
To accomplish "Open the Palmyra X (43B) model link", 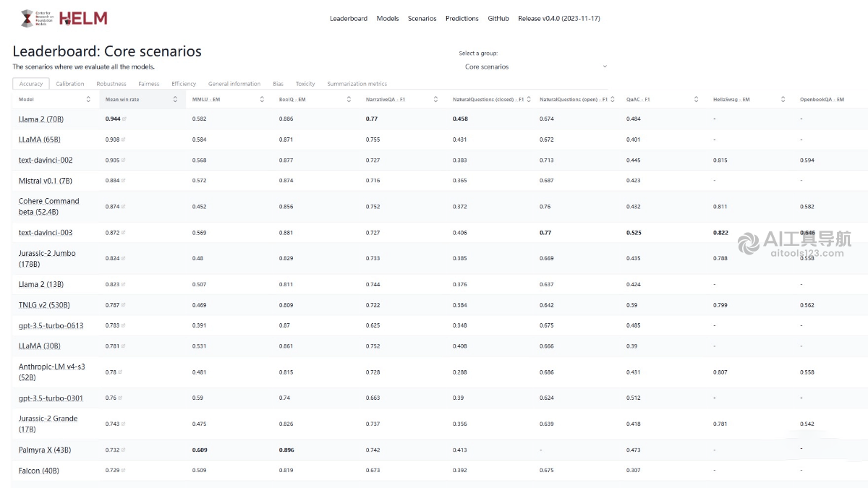I will pos(45,450).
